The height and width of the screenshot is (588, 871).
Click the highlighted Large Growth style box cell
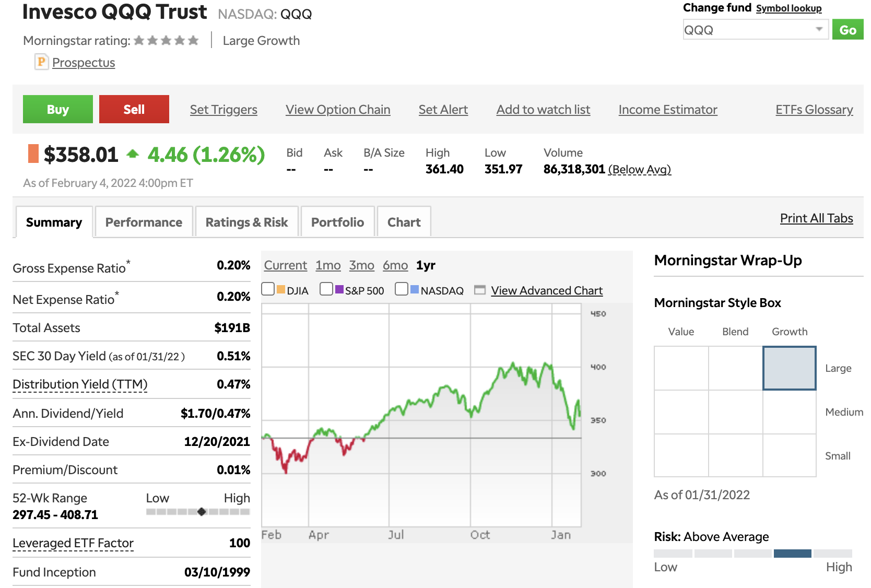pos(790,368)
